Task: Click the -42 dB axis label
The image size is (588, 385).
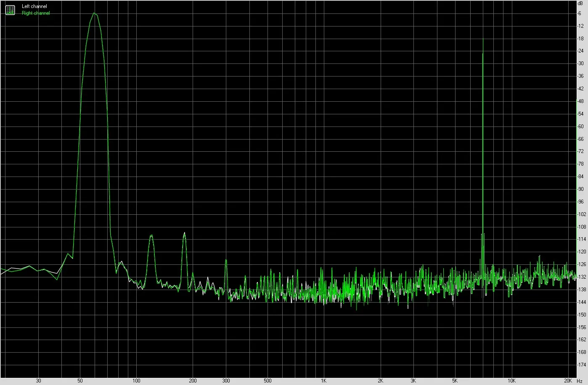Action: (x=580, y=89)
